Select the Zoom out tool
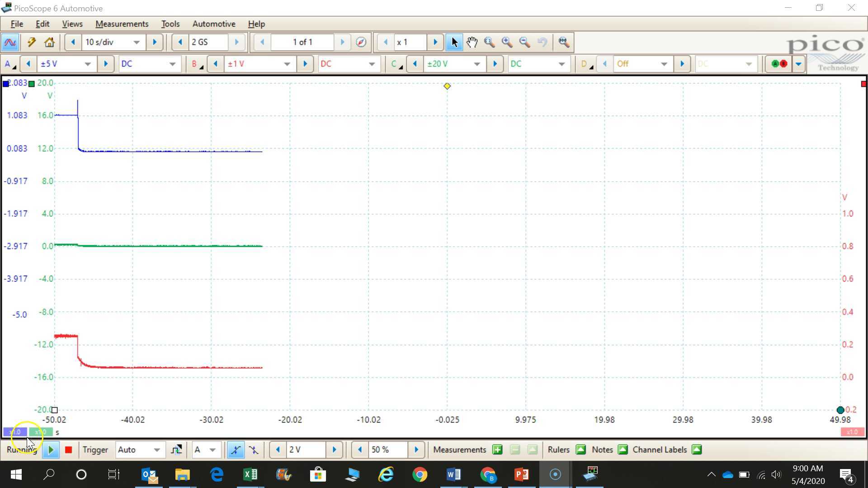The width and height of the screenshot is (868, 488). tap(525, 42)
